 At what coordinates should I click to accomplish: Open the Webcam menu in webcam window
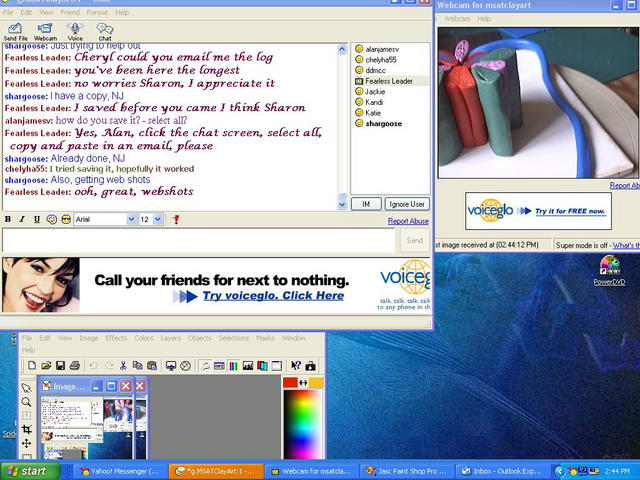point(457,19)
